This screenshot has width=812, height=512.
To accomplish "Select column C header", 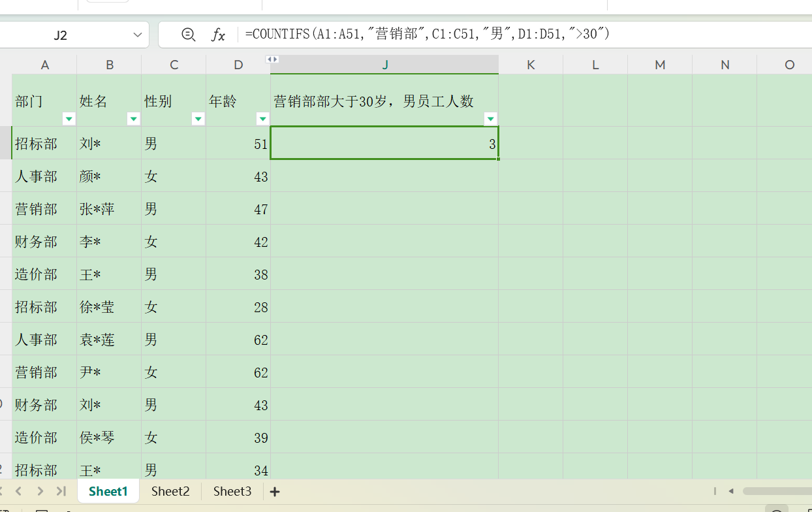I will [174, 65].
